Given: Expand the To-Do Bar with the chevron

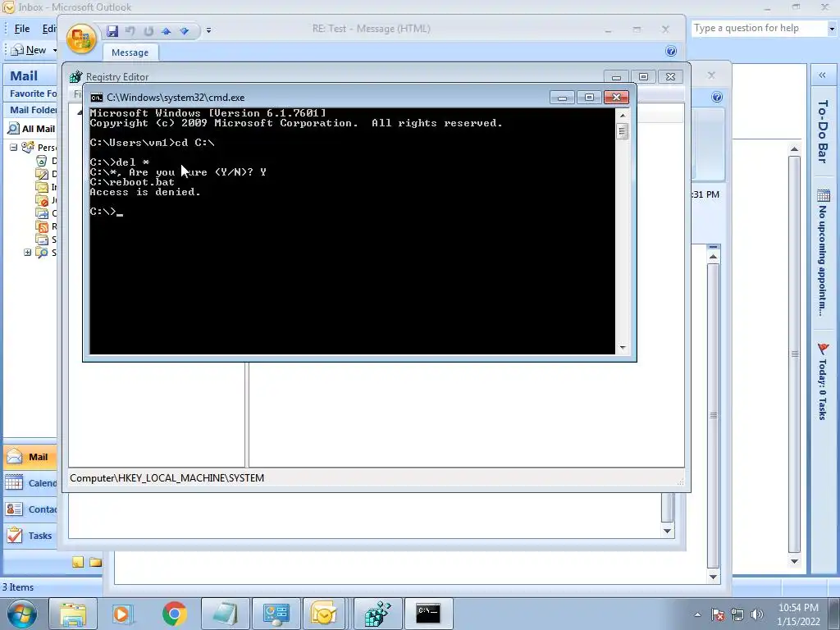Looking at the screenshot, I should pyautogui.click(x=822, y=75).
